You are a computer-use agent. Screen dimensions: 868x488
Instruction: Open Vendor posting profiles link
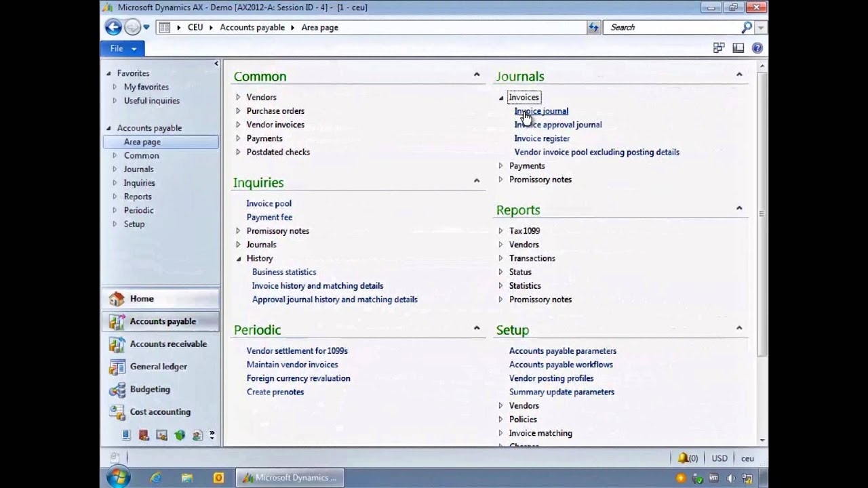pos(551,378)
